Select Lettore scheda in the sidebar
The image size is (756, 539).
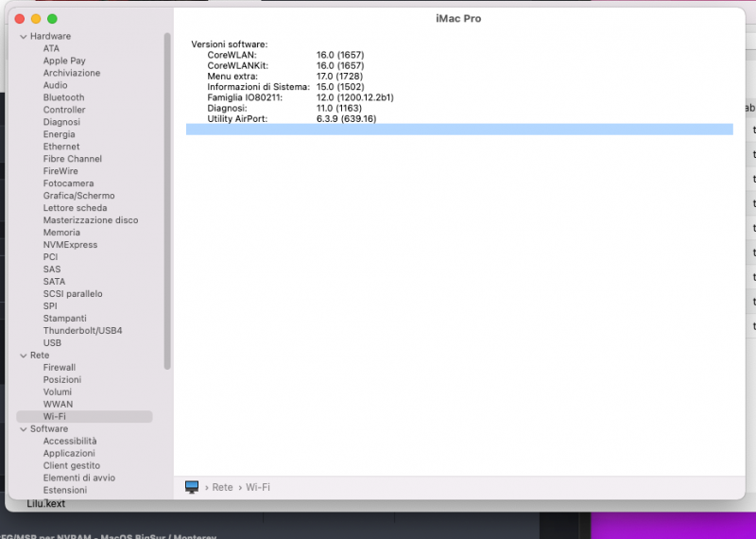tap(76, 207)
